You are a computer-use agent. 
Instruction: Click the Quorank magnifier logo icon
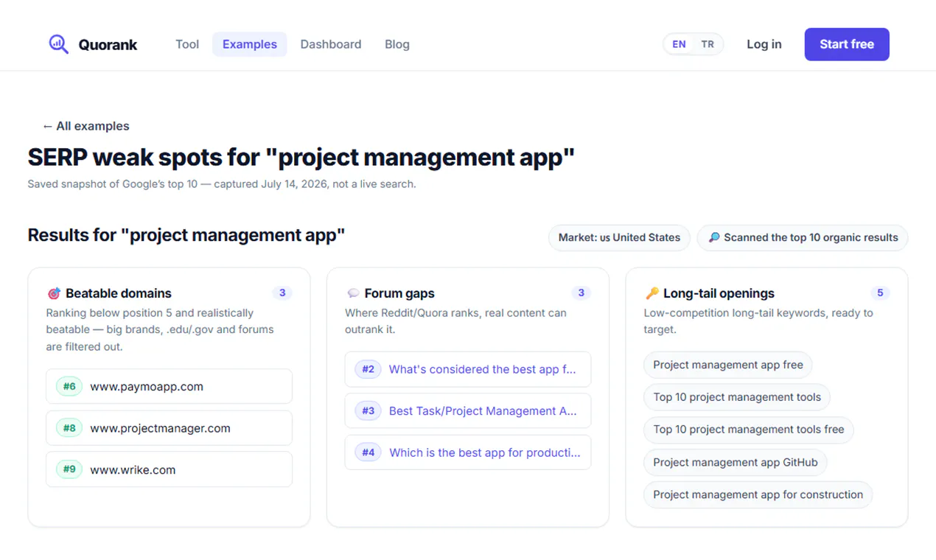[58, 44]
